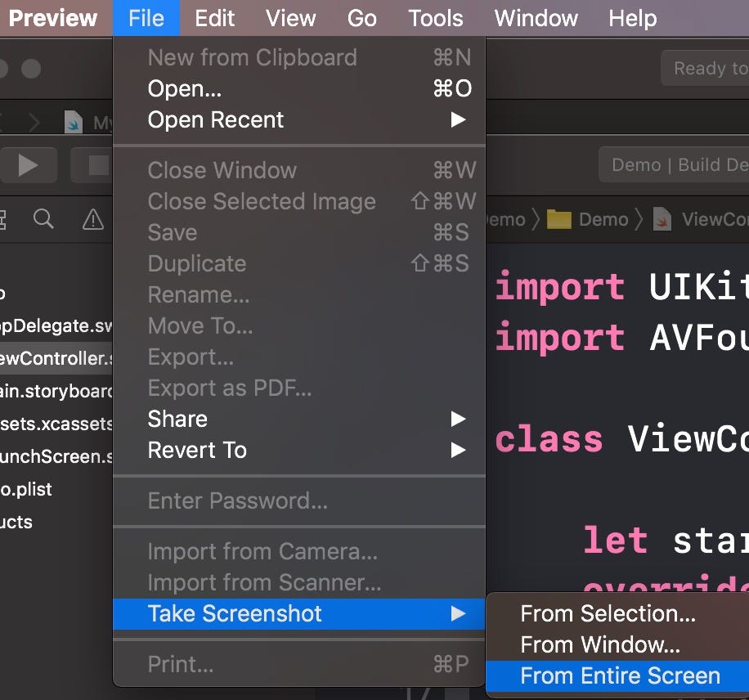This screenshot has height=700, width=749.
Task: Click the Xcode Run play button
Action: (28, 165)
